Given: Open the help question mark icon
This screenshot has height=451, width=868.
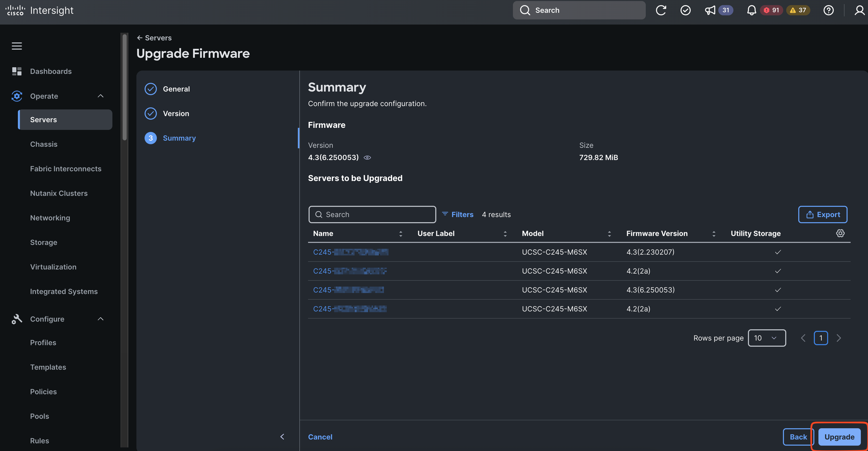Looking at the screenshot, I should pos(828,10).
